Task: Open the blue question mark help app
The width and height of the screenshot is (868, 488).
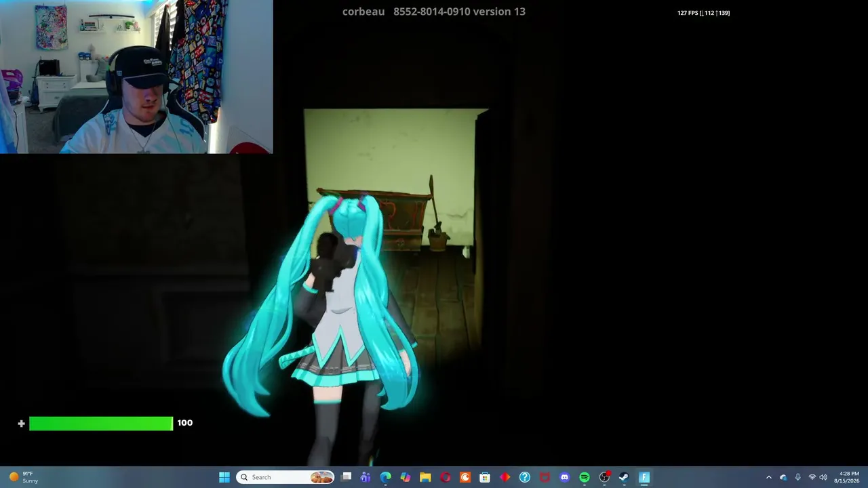Action: coord(525,477)
